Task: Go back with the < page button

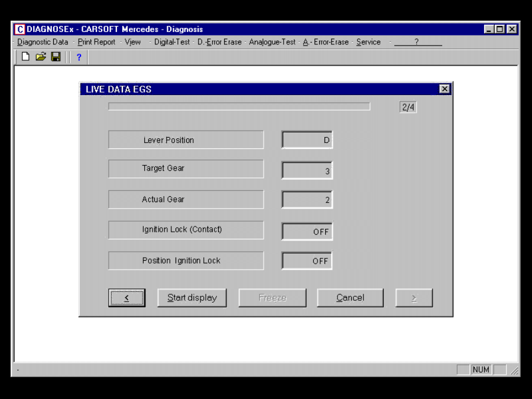Action: coord(127,297)
